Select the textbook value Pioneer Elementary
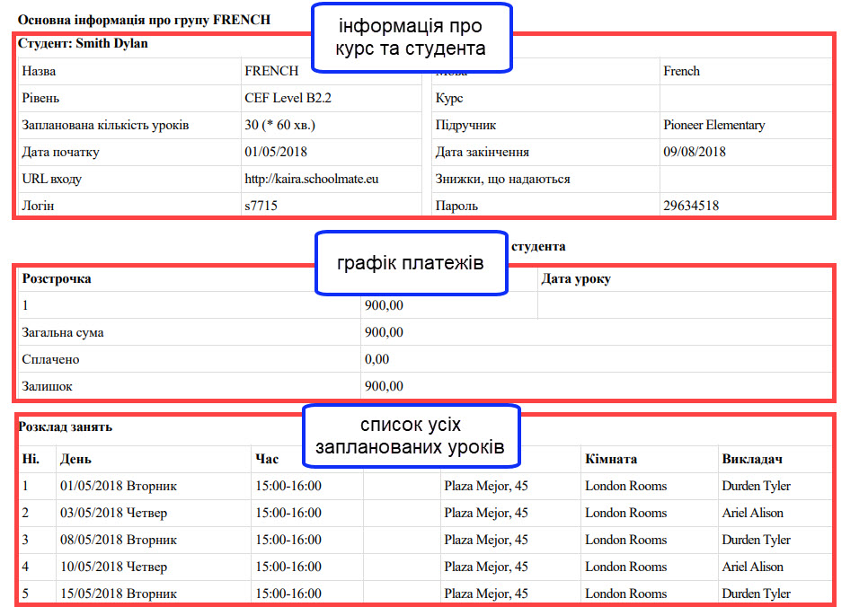868x607 pixels. [713, 125]
